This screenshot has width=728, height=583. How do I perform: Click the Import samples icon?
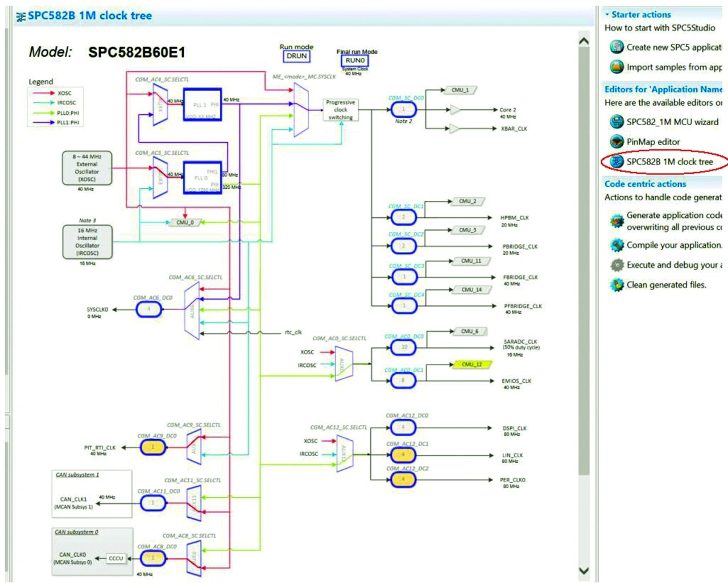click(617, 67)
